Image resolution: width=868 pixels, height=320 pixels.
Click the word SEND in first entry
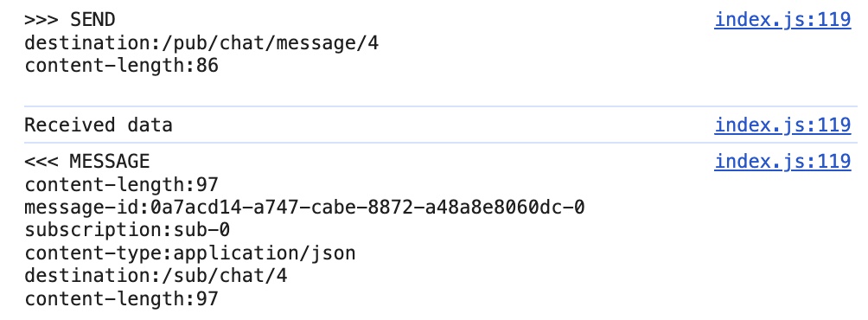point(93,20)
